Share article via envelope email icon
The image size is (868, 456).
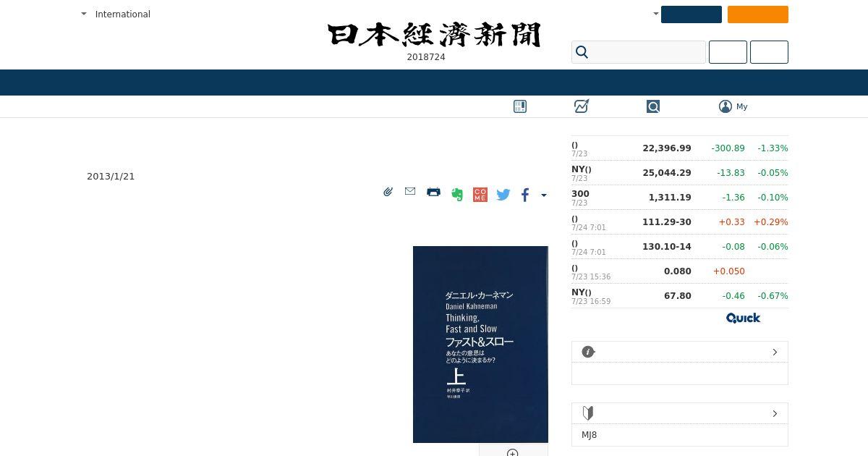pos(410,191)
